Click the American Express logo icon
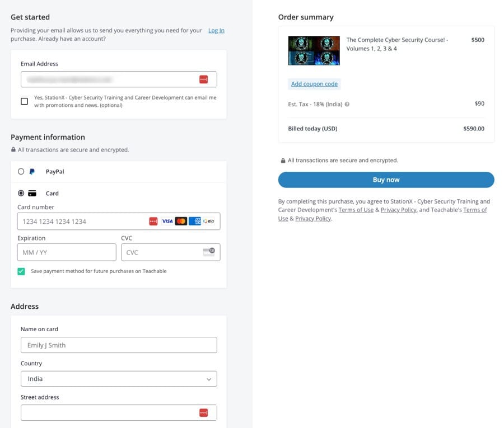The height and width of the screenshot is (428, 504). (x=194, y=222)
